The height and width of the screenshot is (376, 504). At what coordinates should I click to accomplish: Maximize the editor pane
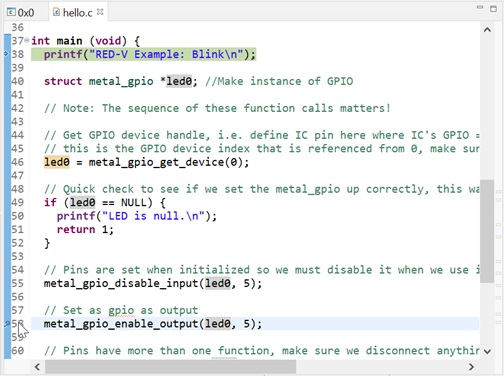click(x=494, y=9)
